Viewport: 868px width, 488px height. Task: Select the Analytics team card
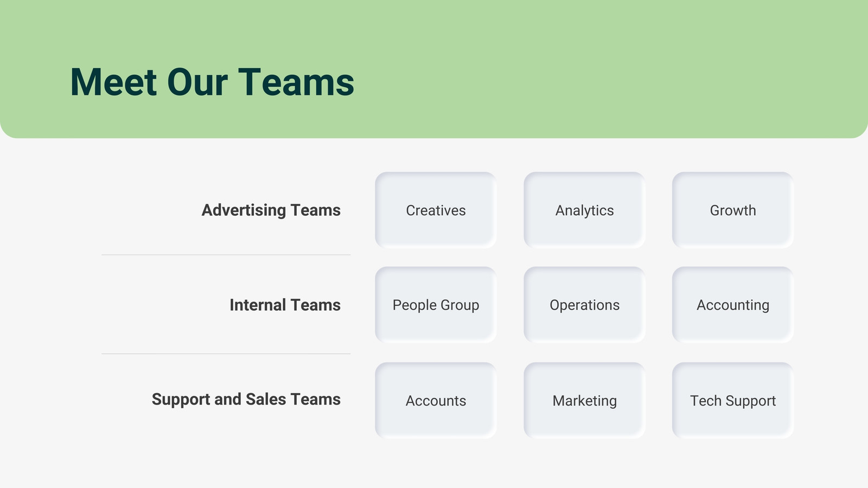click(x=584, y=210)
